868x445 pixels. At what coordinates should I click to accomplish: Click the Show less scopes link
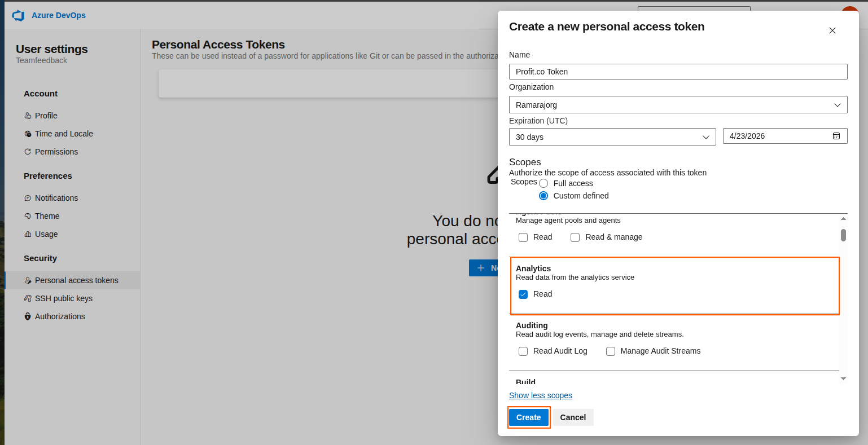tap(541, 395)
